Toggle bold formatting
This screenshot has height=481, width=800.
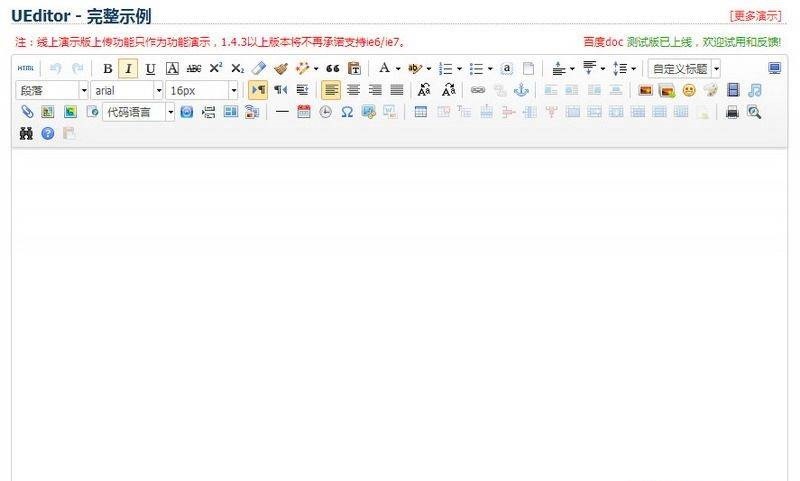click(x=108, y=69)
